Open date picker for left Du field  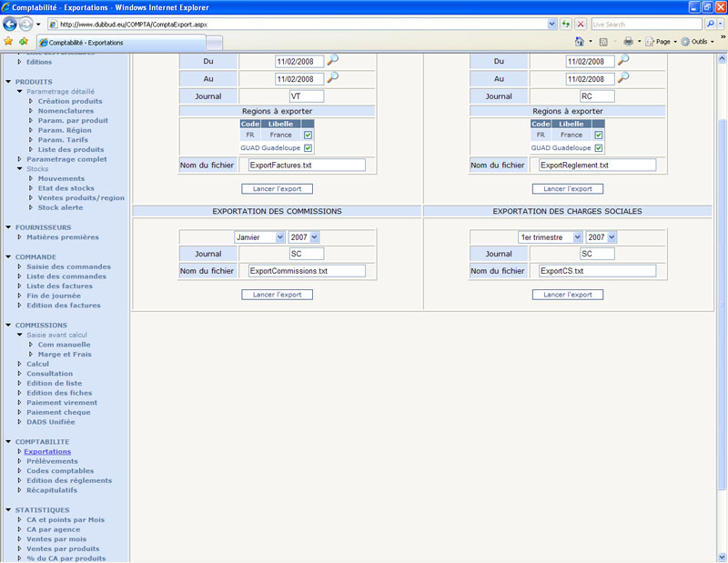(x=333, y=60)
